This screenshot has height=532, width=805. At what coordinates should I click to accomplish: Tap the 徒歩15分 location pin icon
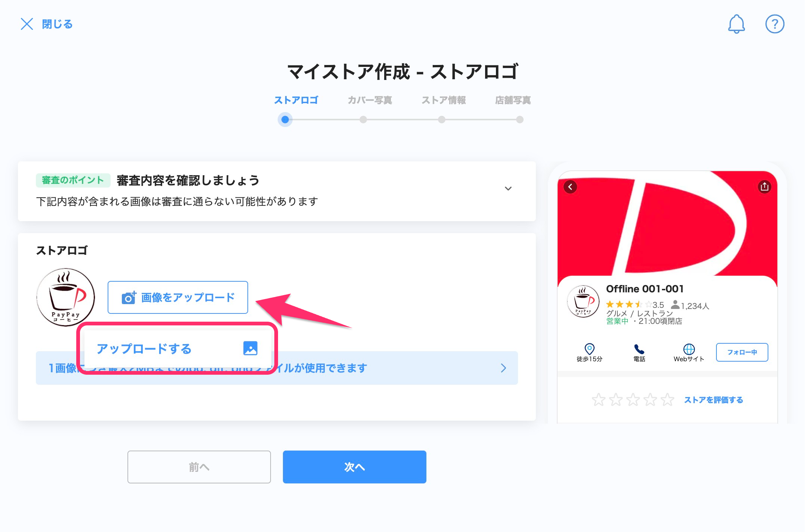click(589, 349)
